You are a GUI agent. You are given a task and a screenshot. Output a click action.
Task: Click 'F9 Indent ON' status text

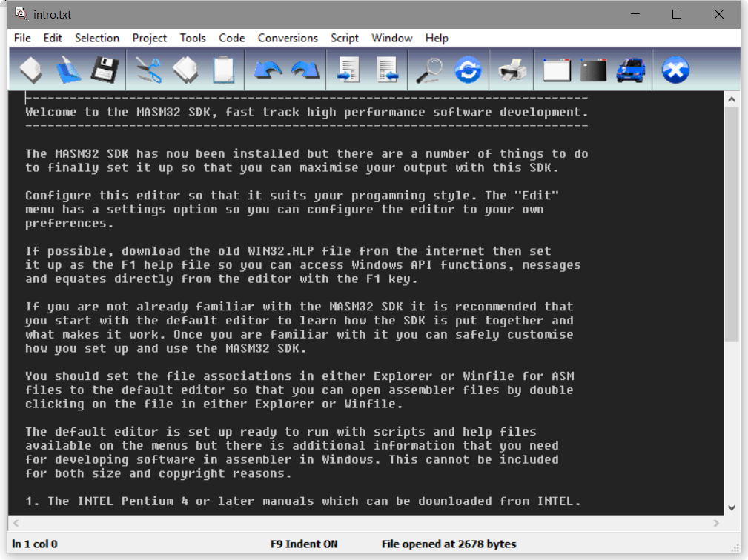(x=304, y=544)
